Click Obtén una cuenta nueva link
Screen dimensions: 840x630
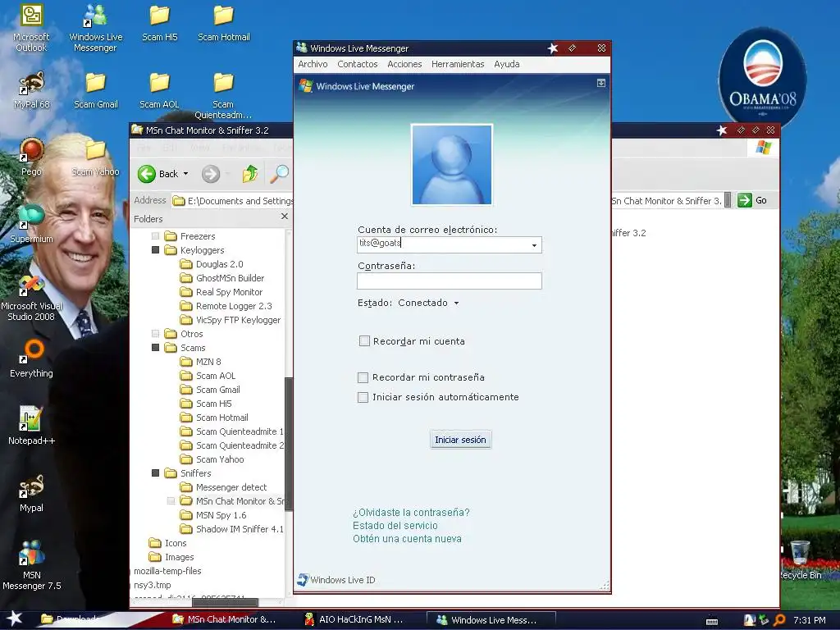tap(407, 539)
